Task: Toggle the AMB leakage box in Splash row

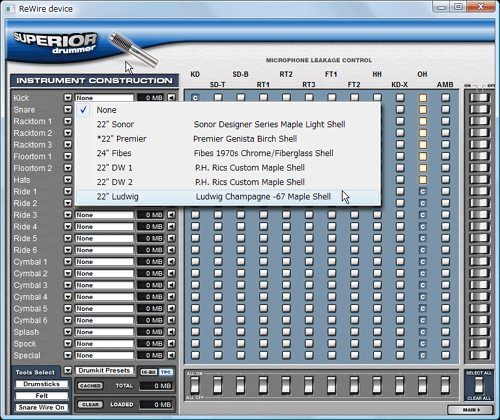Action: point(445,332)
